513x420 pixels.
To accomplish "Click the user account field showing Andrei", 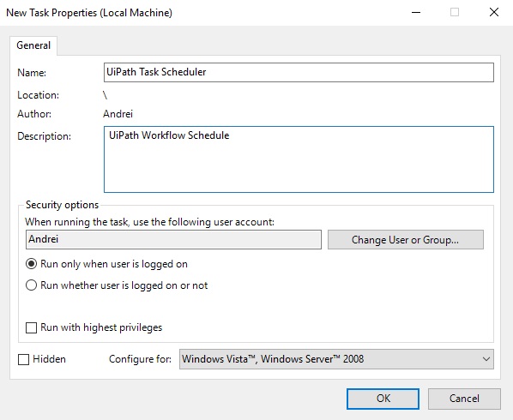I will click(x=173, y=239).
